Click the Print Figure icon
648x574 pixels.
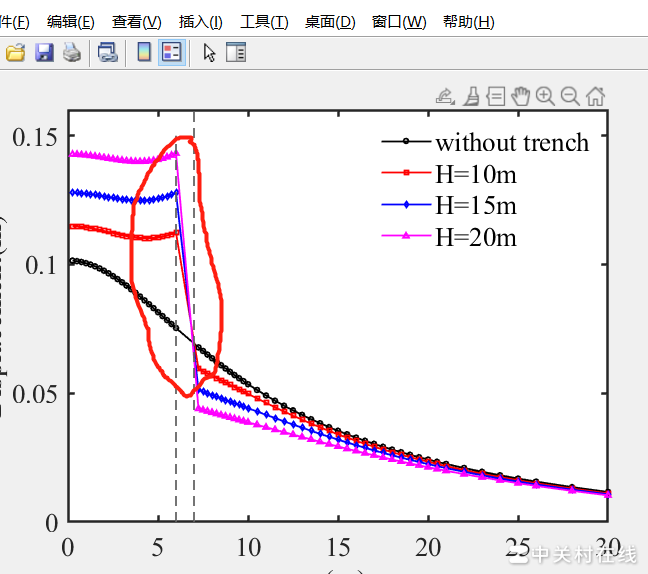[71, 53]
